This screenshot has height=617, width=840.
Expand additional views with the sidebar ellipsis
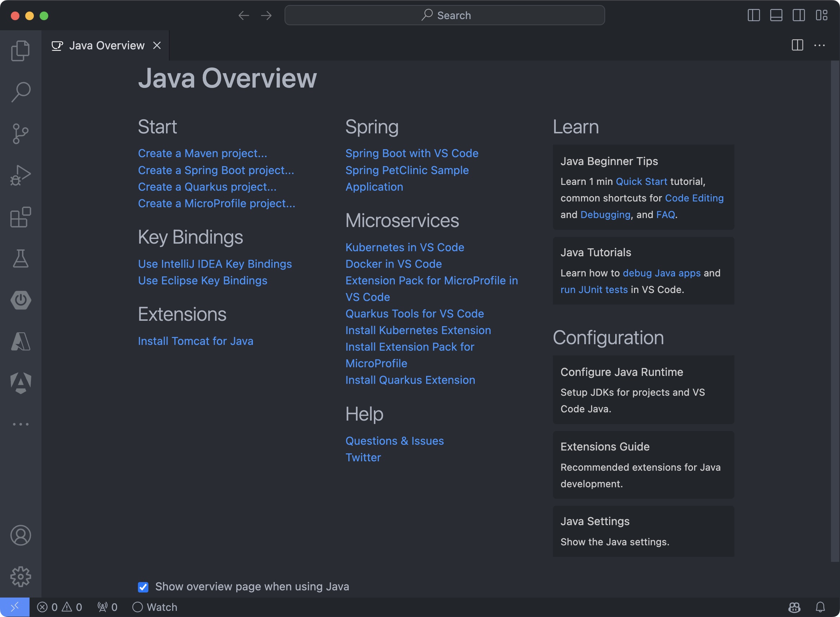21,424
